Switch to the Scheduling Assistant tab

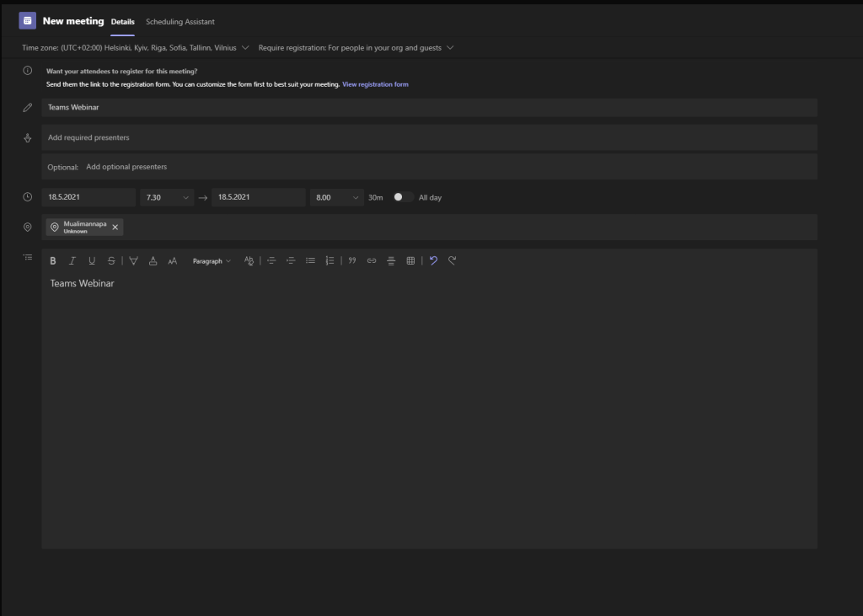click(180, 22)
